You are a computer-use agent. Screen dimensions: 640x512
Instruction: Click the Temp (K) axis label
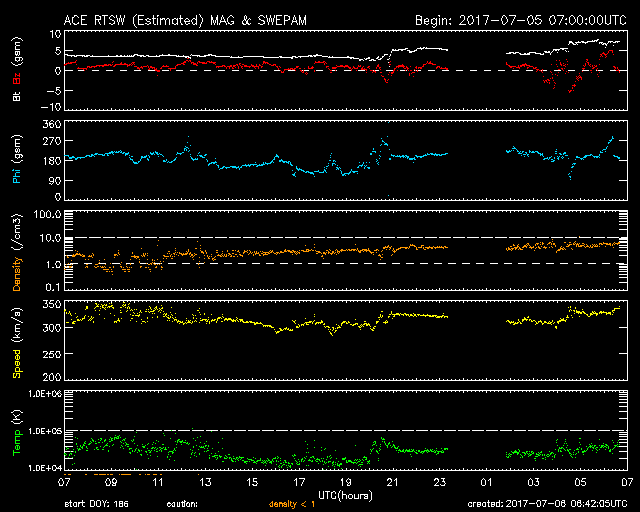tap(17, 432)
